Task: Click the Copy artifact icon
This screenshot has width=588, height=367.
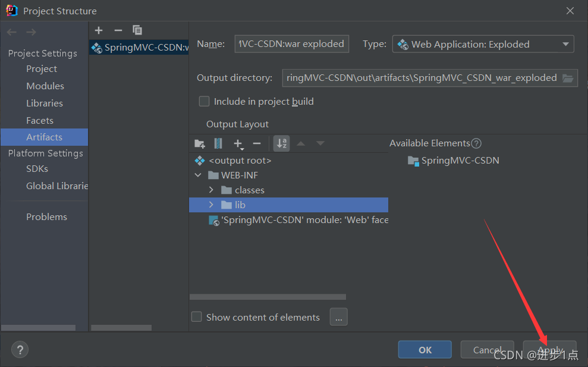Action: coord(137,30)
